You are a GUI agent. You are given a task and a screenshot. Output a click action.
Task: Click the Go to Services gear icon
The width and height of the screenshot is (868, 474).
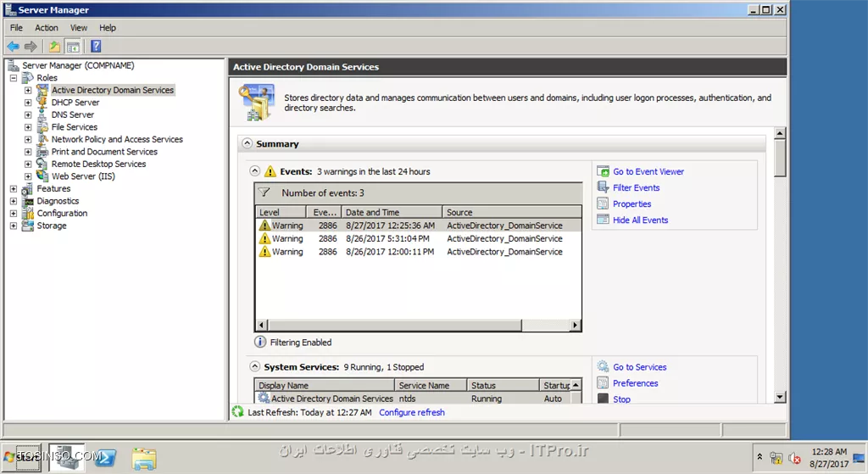[x=603, y=366]
